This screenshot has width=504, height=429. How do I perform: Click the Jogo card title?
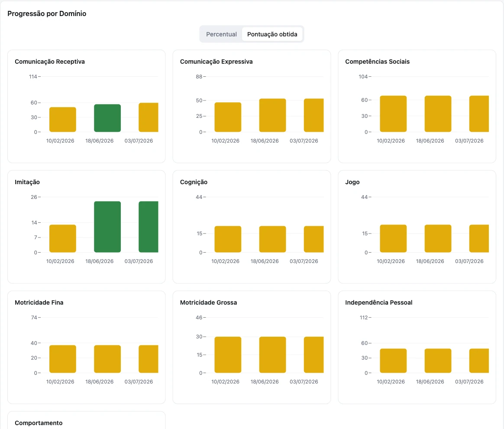[352, 182]
